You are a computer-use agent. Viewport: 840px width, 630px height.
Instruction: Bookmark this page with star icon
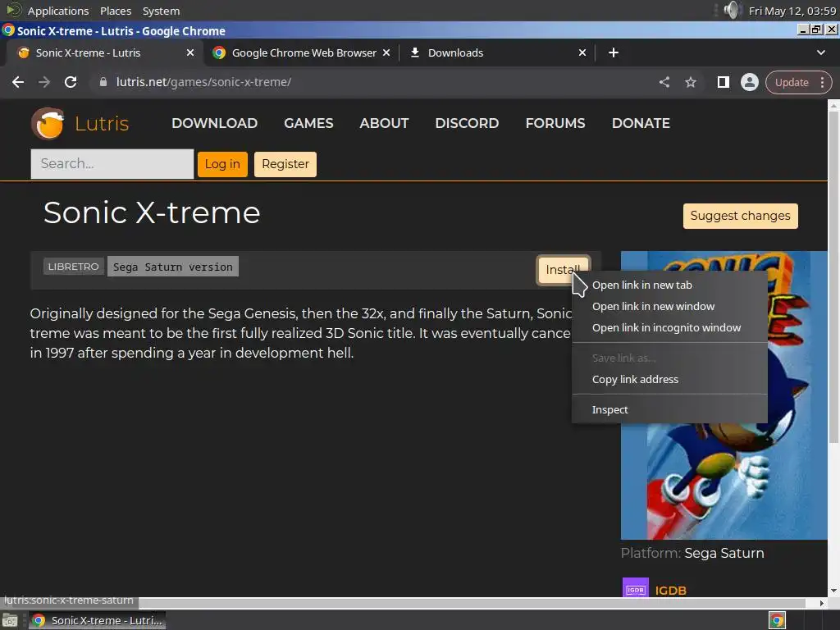(691, 82)
